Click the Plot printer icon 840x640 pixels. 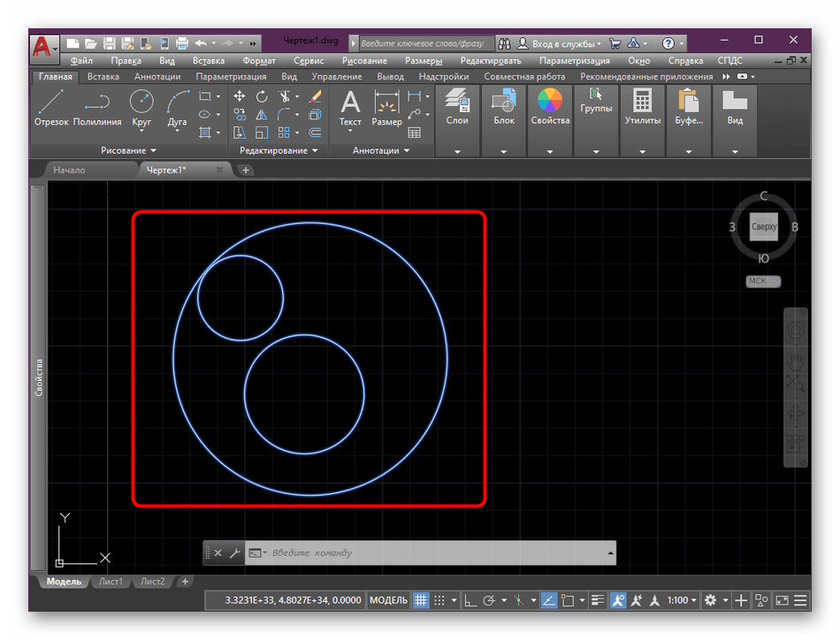click(182, 43)
